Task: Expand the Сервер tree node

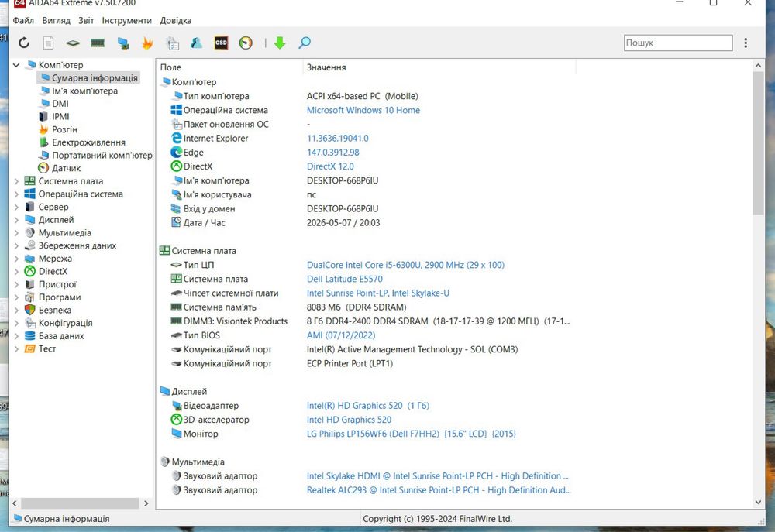Action: click(16, 207)
